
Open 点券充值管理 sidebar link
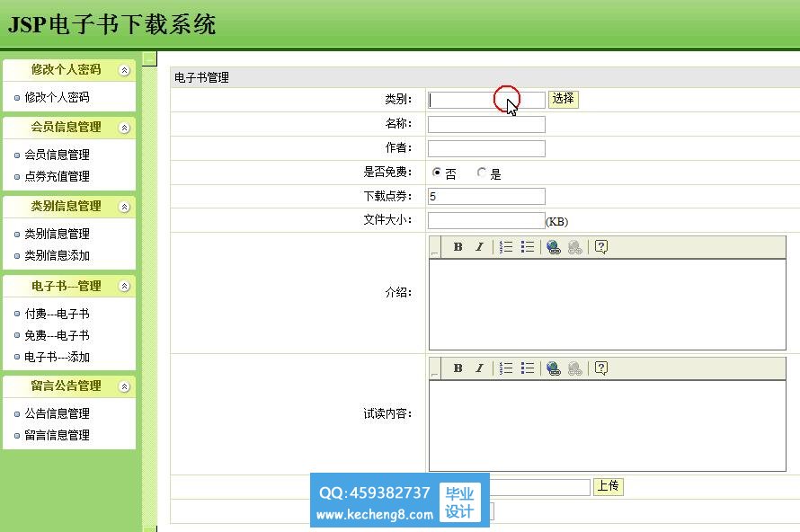[x=57, y=176]
